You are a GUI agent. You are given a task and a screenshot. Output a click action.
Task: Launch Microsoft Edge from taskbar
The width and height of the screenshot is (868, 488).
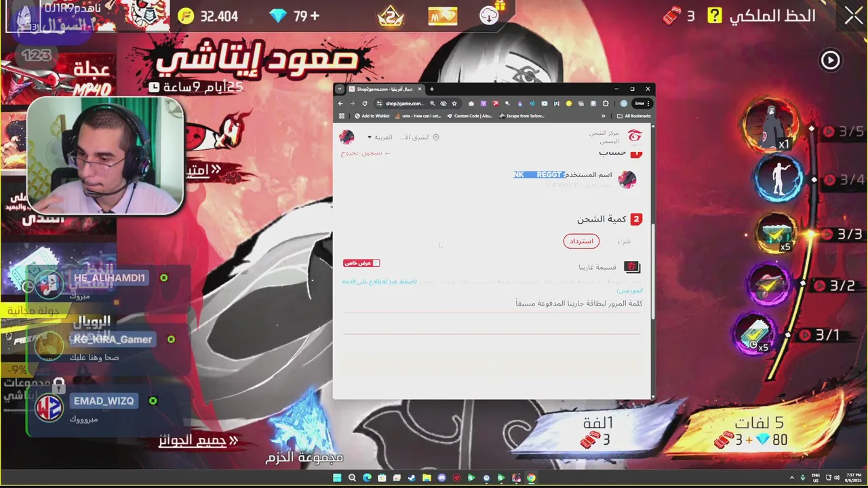click(x=367, y=478)
